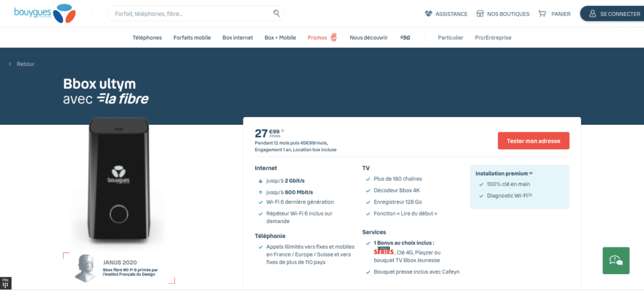Click the JANUS 2020 label
Viewport: 644px width, 291px height.
click(120, 262)
